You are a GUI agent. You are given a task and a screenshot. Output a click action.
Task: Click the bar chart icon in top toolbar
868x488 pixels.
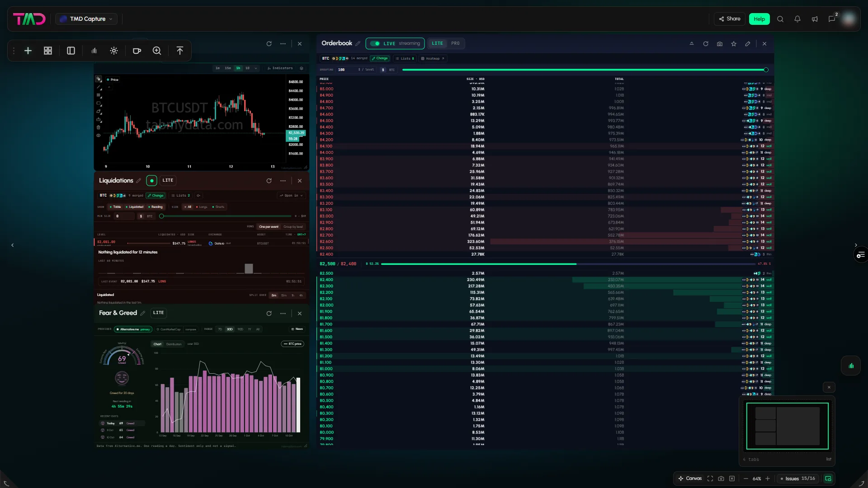click(x=94, y=51)
